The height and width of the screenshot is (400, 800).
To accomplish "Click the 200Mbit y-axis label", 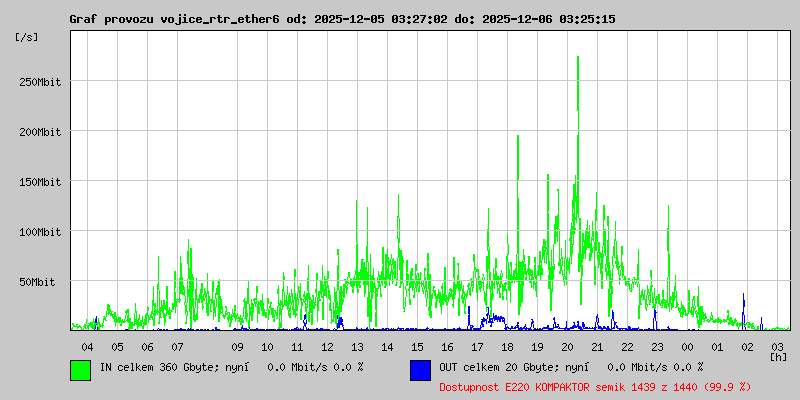I will click(40, 132).
